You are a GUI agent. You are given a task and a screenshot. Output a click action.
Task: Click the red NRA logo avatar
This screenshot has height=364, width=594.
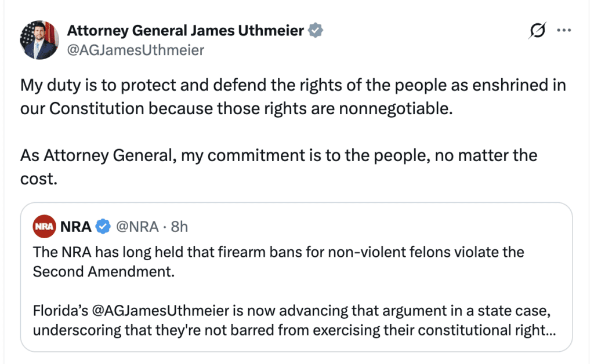pos(45,227)
